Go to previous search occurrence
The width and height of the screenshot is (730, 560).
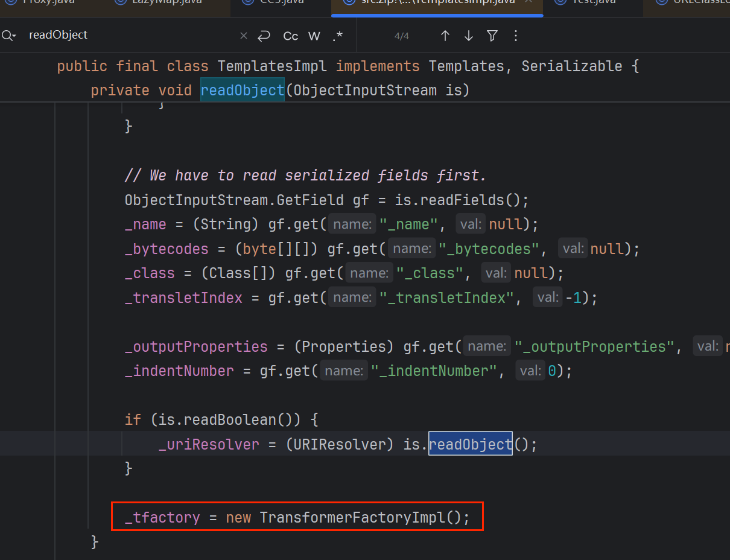click(445, 36)
